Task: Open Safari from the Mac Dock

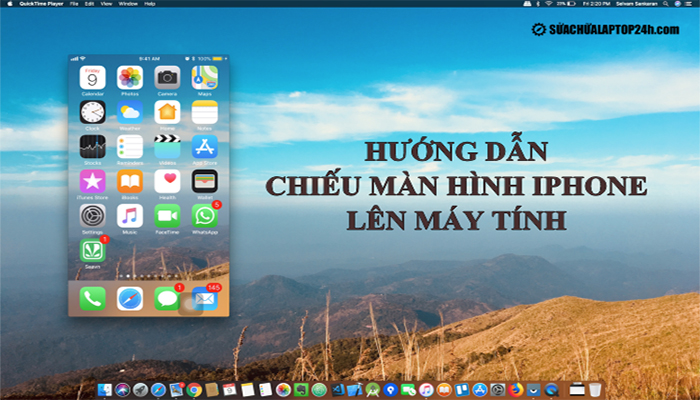Action: (x=158, y=390)
